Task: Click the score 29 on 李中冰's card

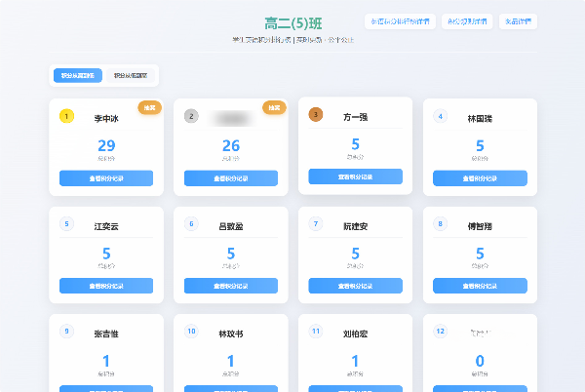Action: click(106, 145)
